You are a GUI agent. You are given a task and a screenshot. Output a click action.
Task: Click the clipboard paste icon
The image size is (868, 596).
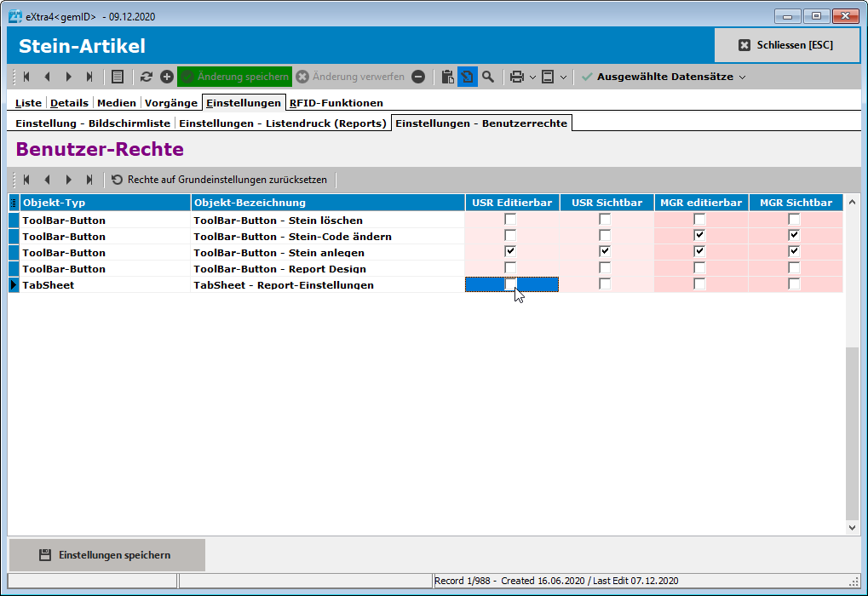click(448, 77)
